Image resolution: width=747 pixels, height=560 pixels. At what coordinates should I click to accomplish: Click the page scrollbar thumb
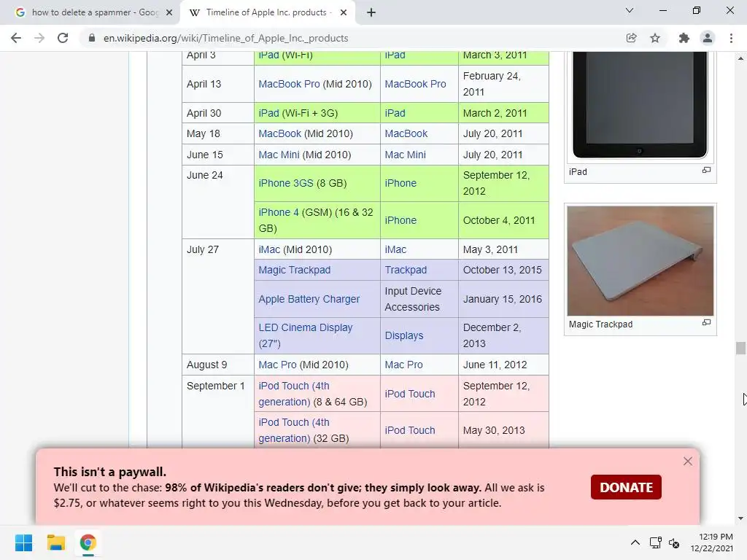click(x=740, y=348)
